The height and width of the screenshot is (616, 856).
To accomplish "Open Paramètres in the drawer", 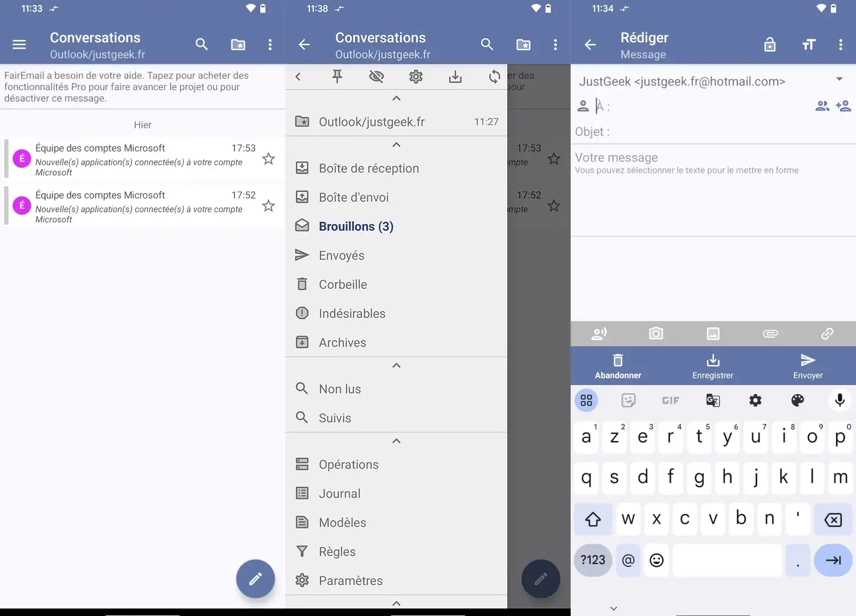I will tap(397, 581).
